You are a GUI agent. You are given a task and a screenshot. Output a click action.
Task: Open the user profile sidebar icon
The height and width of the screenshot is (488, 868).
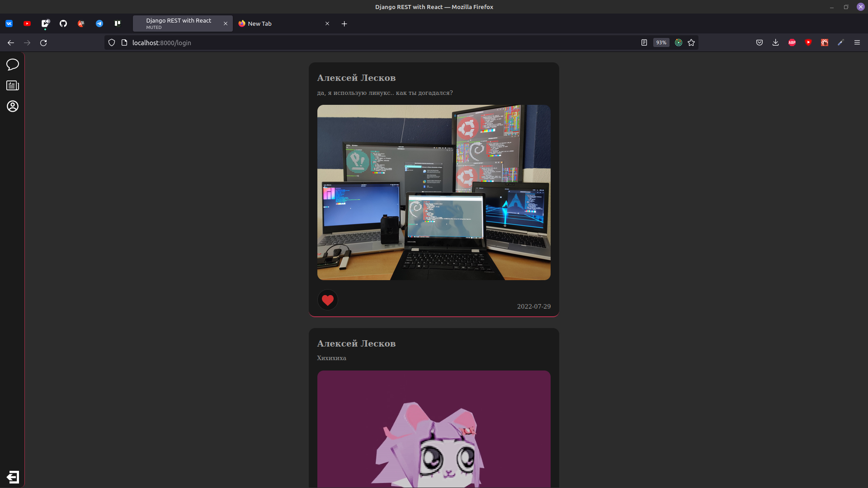(13, 106)
